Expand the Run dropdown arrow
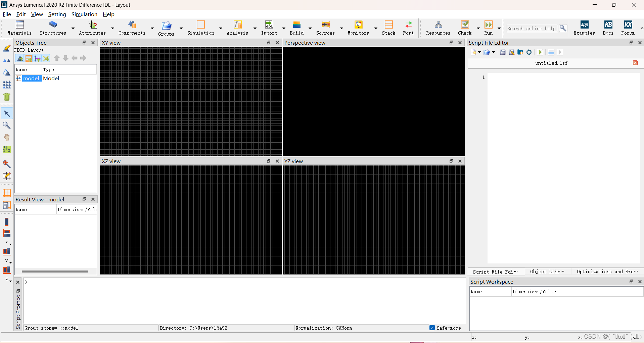Viewport: 644px width, 343px height. coord(499,28)
